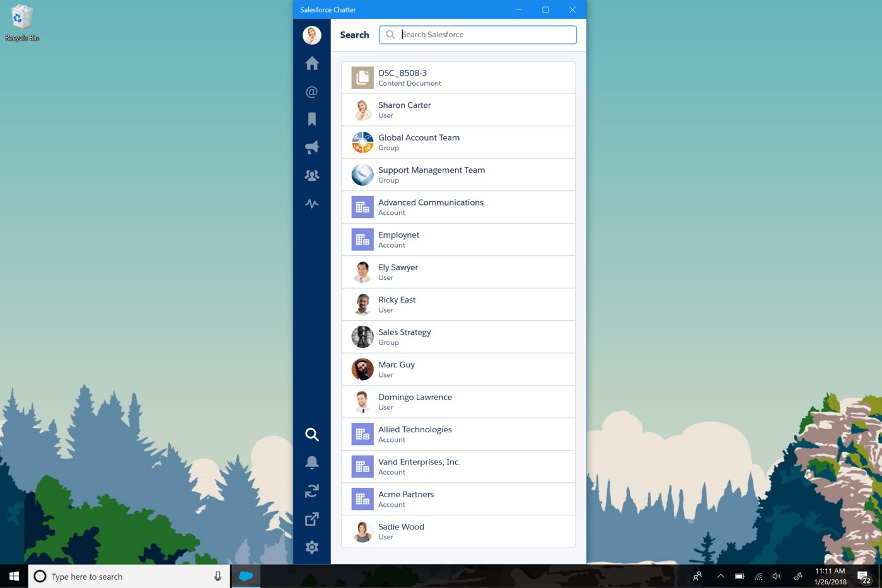
Task: Open Chatter settings gear
Action: point(311,547)
